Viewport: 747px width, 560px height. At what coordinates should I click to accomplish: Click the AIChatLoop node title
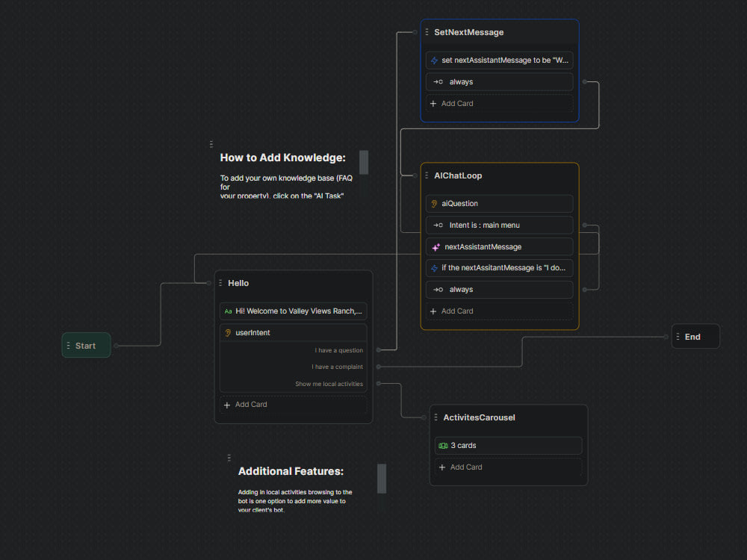coord(458,175)
